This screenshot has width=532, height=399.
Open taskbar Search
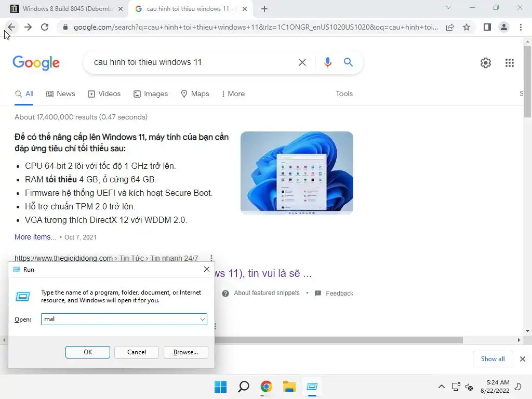[243, 387]
